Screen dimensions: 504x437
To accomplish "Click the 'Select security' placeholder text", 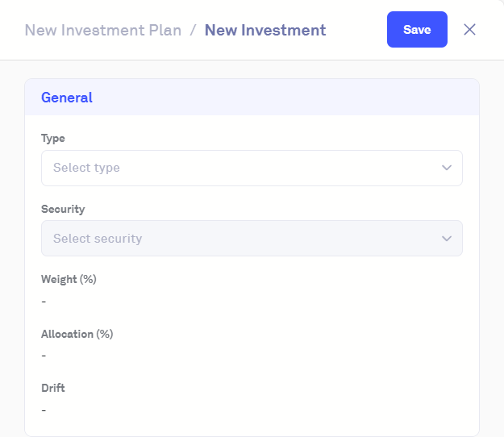I will (98, 239).
